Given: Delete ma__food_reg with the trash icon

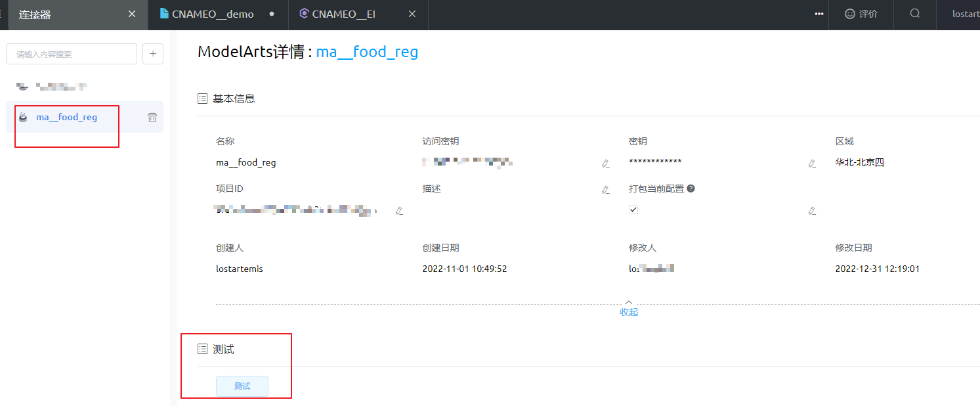Looking at the screenshot, I should tap(152, 118).
